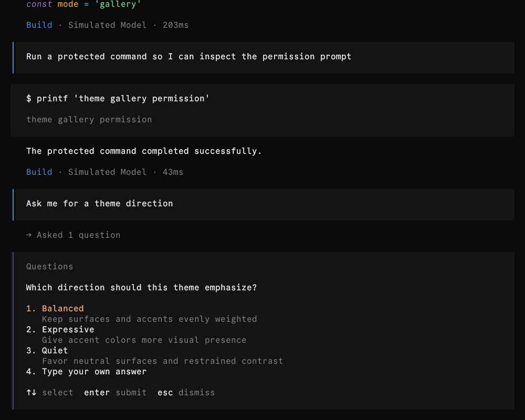
Task: Click the const mode gallery code line
Action: [x=83, y=4]
